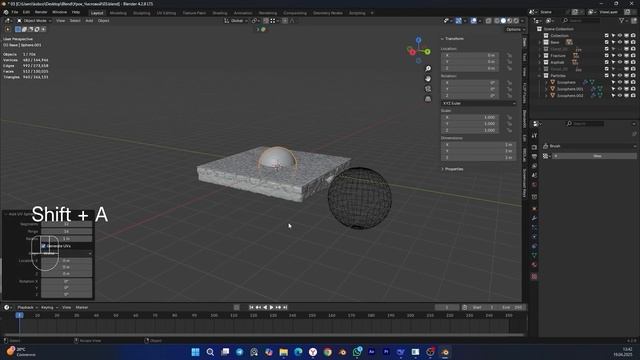
Task: Click the pin icon in Properties editor
Action: [x=634, y=134]
